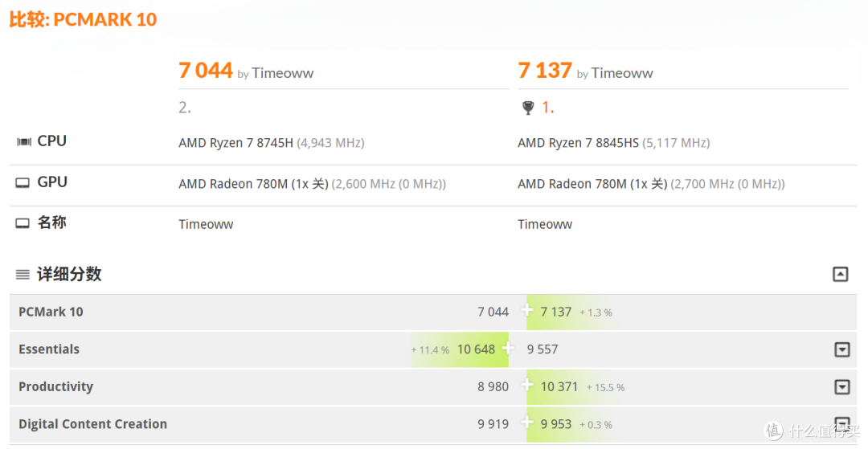Image resolution: width=868 pixels, height=449 pixels.
Task: Click the +11.4 % difference value
Action: 430,350
